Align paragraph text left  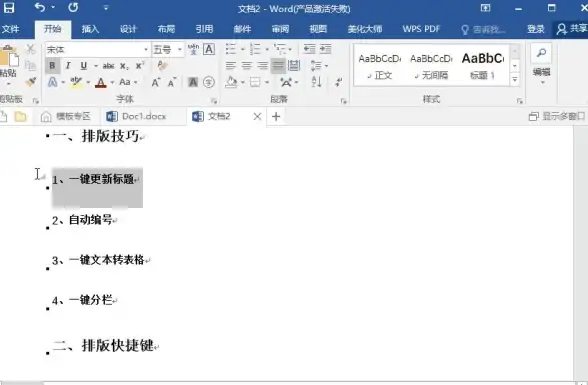(231, 66)
